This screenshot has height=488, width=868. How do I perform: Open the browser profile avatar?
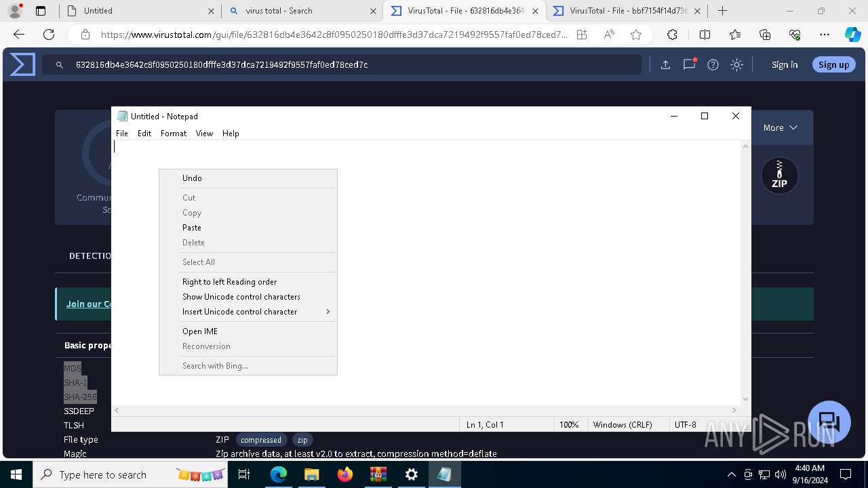click(x=14, y=10)
